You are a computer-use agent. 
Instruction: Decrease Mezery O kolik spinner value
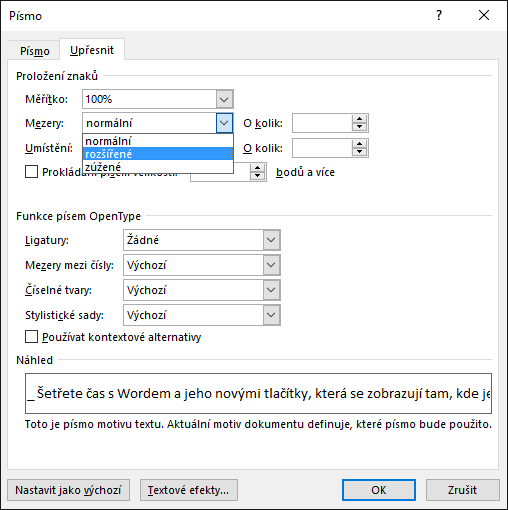[x=359, y=127]
